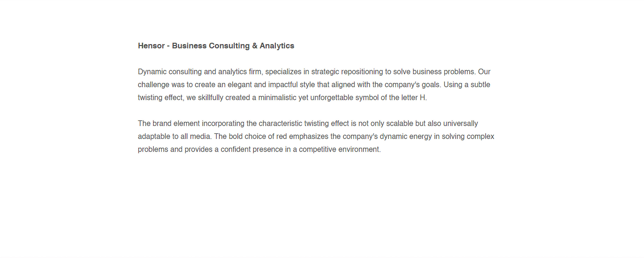Click the word "unforgettable"
The width and height of the screenshot is (644, 258).
pos(331,98)
